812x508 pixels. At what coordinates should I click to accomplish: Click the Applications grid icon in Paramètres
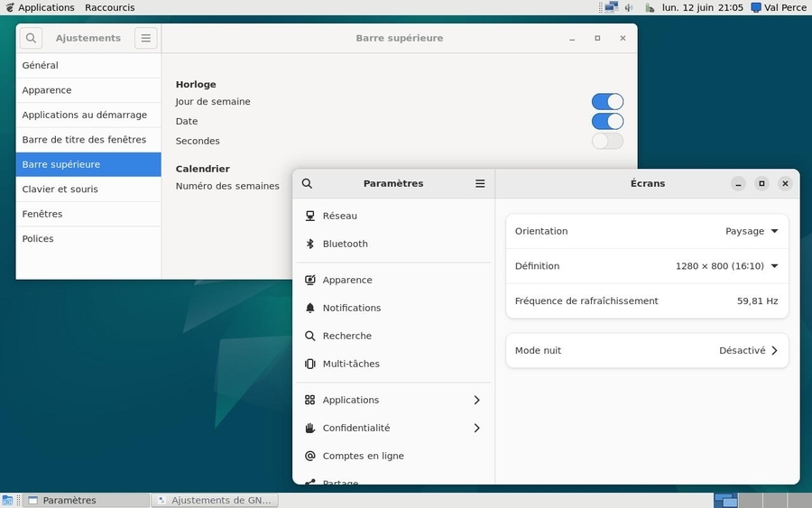[309, 400]
